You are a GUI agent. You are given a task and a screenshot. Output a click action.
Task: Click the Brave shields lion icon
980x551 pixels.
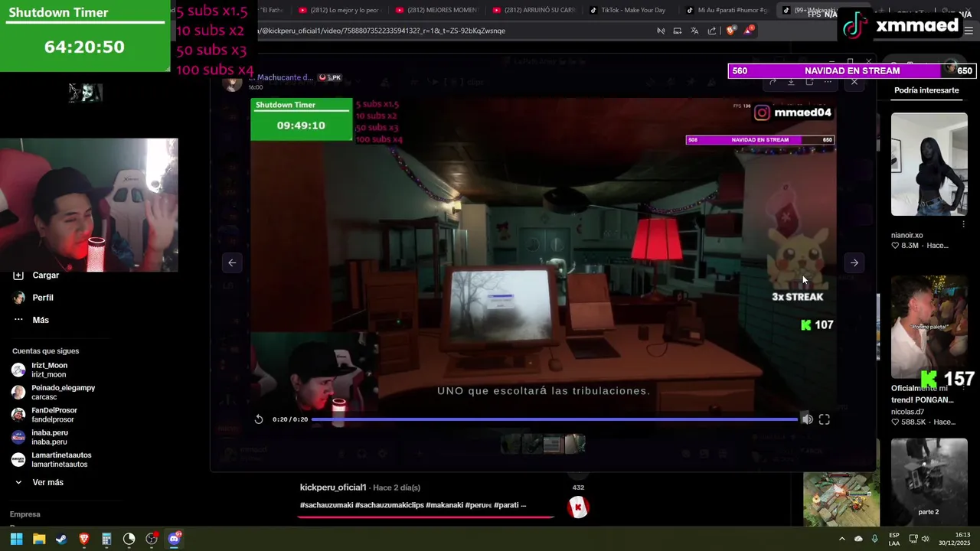[730, 31]
